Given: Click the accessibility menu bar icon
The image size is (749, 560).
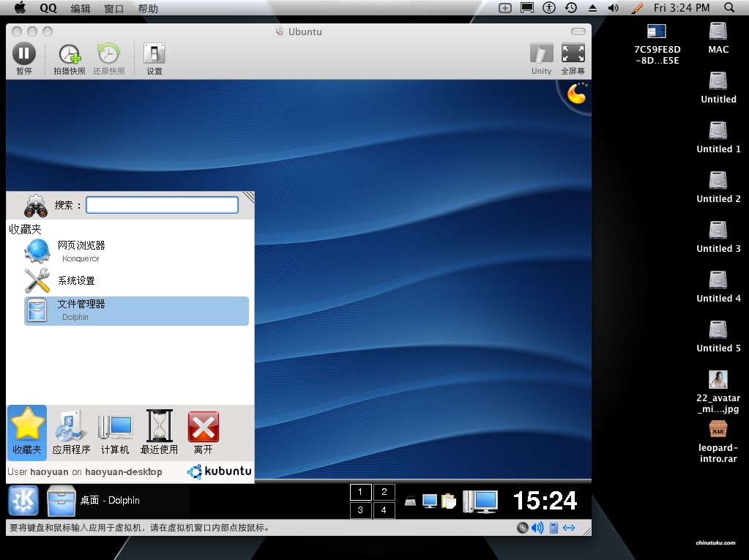Looking at the screenshot, I should coord(549,7).
